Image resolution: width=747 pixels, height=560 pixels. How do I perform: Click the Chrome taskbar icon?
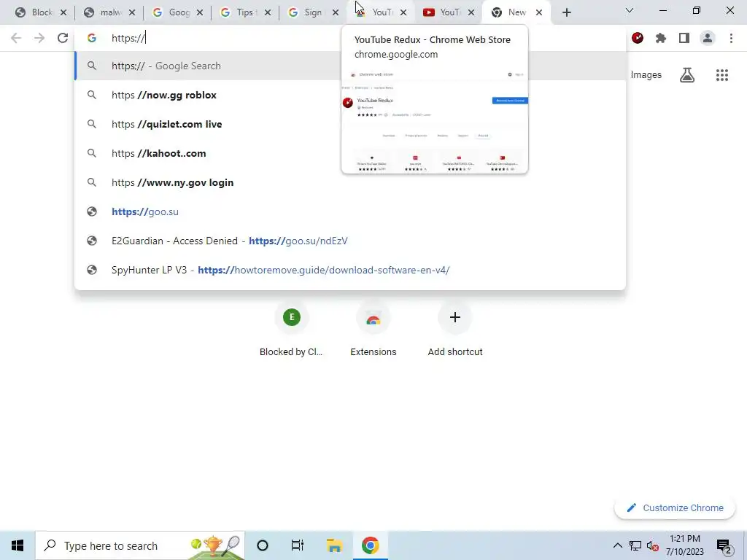click(370, 545)
